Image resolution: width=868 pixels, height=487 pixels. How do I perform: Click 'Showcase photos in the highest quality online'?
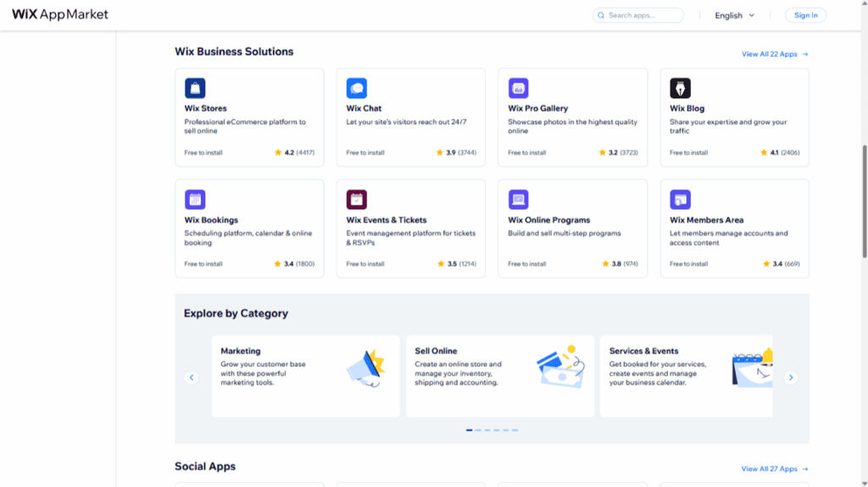click(572, 126)
